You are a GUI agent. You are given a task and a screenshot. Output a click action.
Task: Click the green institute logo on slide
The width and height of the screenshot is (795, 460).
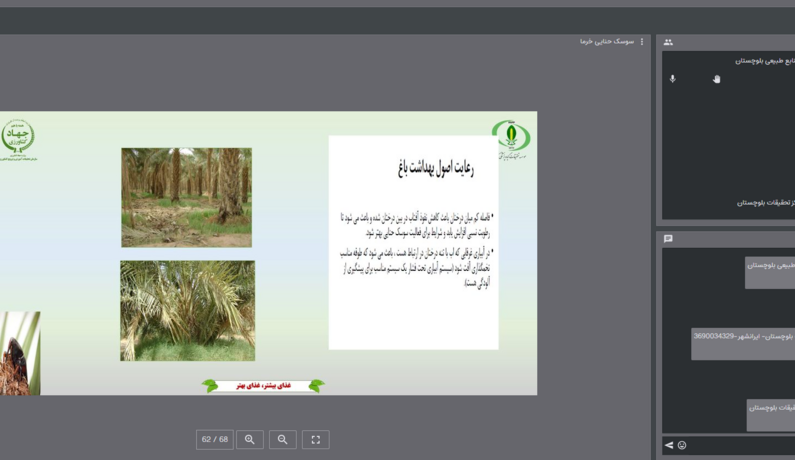tap(511, 139)
